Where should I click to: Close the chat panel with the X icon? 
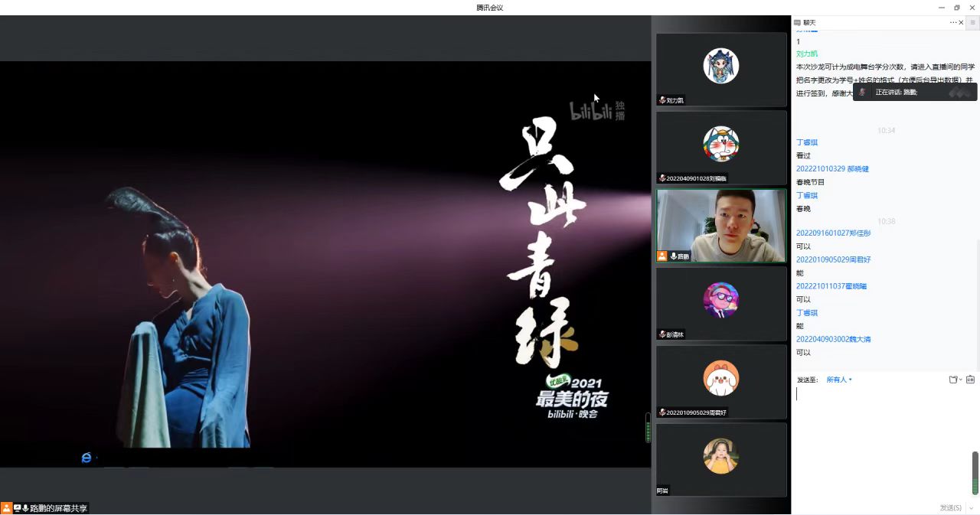pyautogui.click(x=962, y=23)
